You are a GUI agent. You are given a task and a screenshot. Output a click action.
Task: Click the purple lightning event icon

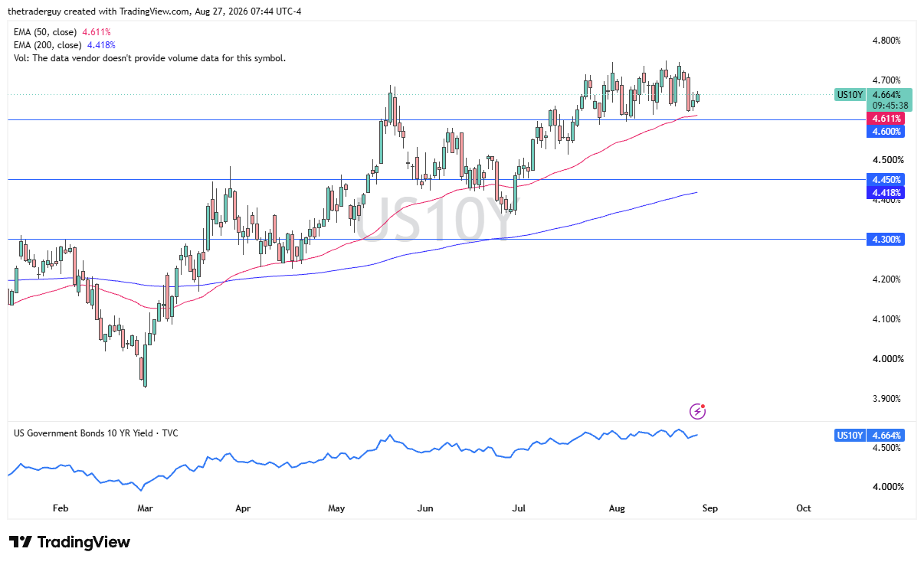point(697,411)
